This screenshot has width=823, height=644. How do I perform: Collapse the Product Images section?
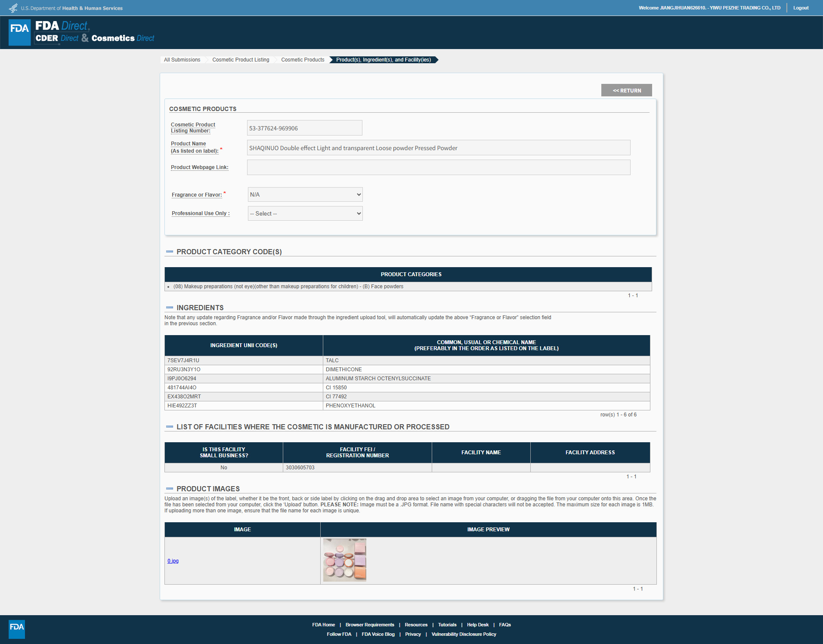(x=170, y=489)
